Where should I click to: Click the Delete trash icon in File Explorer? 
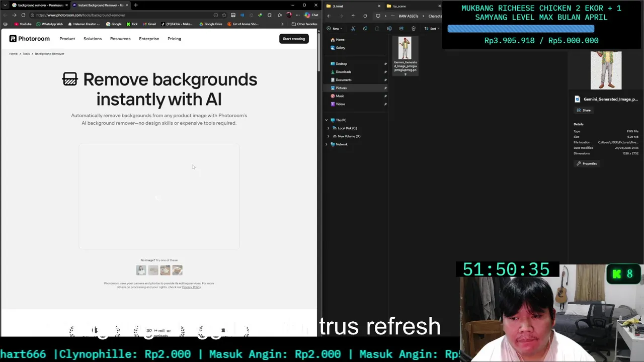414,29
